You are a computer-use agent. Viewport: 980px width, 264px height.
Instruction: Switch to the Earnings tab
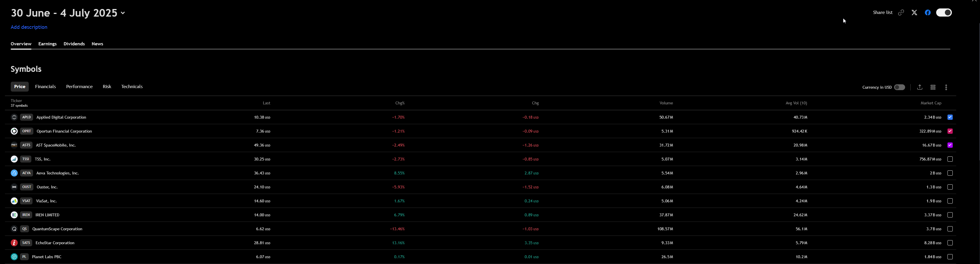[48, 44]
